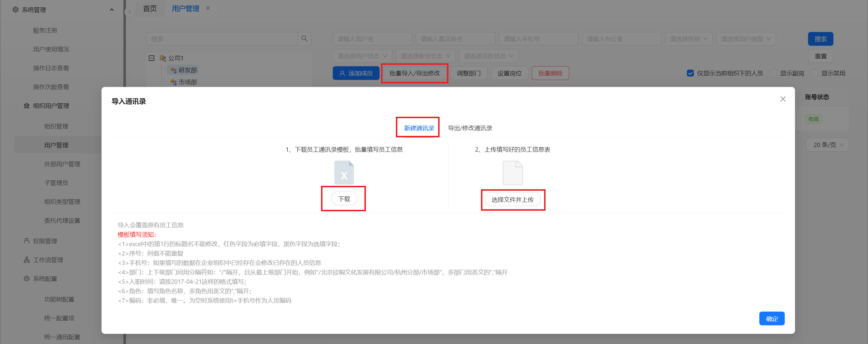Click the 工作流管理 icon

(x=27, y=260)
